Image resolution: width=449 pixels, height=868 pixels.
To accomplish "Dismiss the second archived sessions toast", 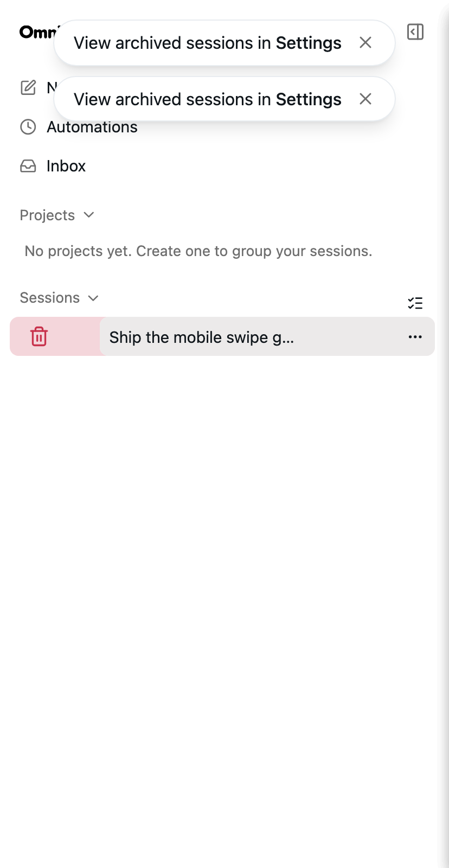I will [365, 99].
